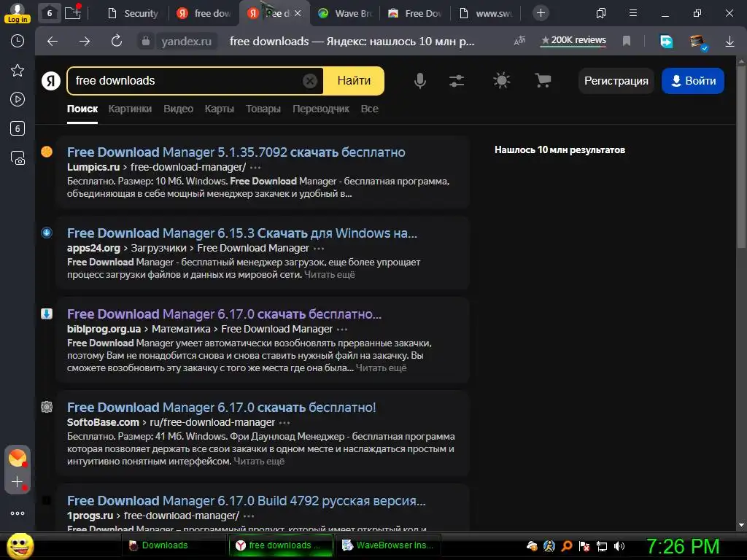The width and height of the screenshot is (747, 560).
Task: Open the browser hamburger menu
Action: 633,13
